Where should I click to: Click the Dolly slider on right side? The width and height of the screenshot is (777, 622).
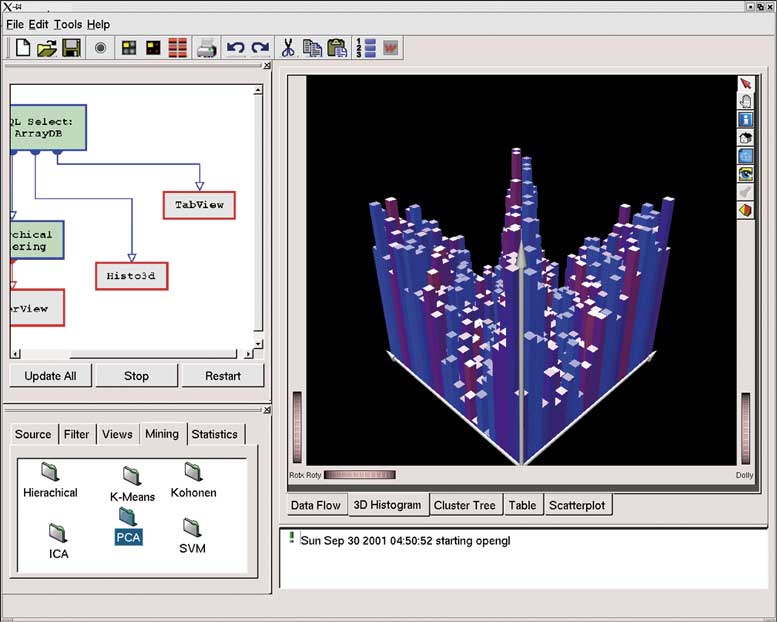[745, 428]
